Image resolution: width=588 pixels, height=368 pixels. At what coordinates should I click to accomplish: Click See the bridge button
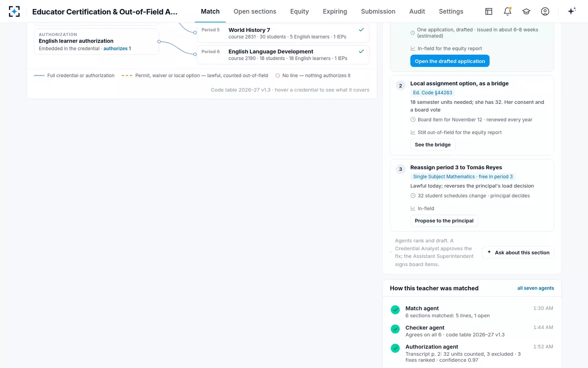click(x=433, y=145)
